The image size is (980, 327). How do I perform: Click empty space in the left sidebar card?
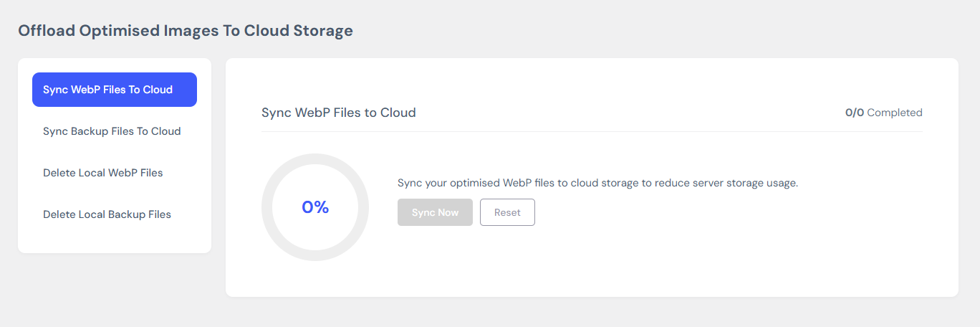115,242
